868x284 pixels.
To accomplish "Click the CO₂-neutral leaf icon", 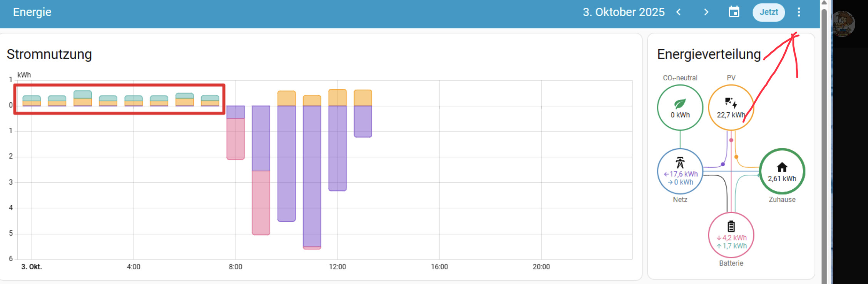I will click(x=680, y=104).
